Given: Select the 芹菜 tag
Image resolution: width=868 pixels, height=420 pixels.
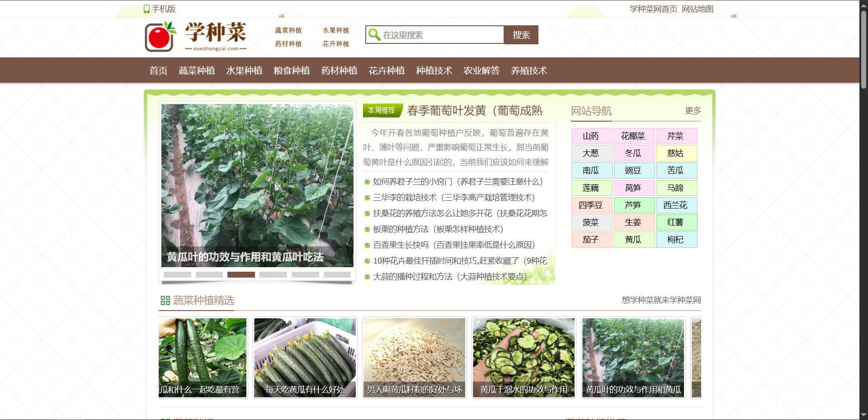Looking at the screenshot, I should (x=677, y=136).
